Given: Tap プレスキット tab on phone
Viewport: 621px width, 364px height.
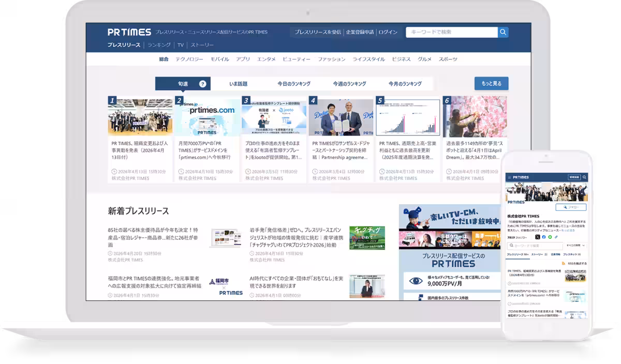Looking at the screenshot, I should pos(572,254).
